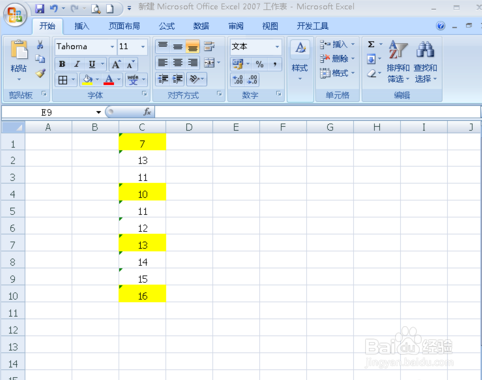This screenshot has width=482, height=380.
Task: Apply red font color
Action: pos(109,80)
